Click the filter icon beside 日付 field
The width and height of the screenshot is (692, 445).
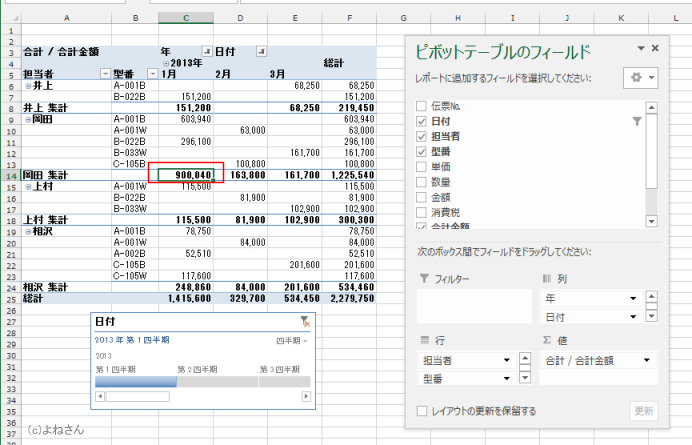636,121
